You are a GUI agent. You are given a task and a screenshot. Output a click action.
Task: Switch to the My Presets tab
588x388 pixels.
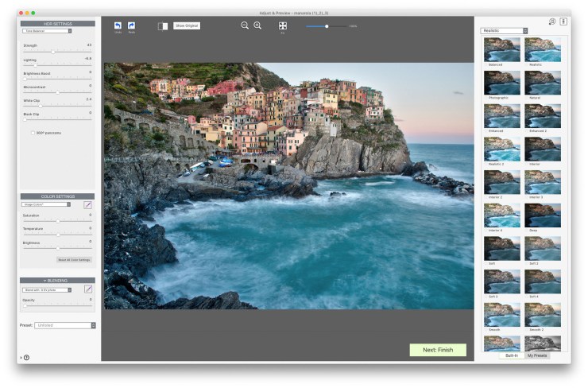coord(537,355)
